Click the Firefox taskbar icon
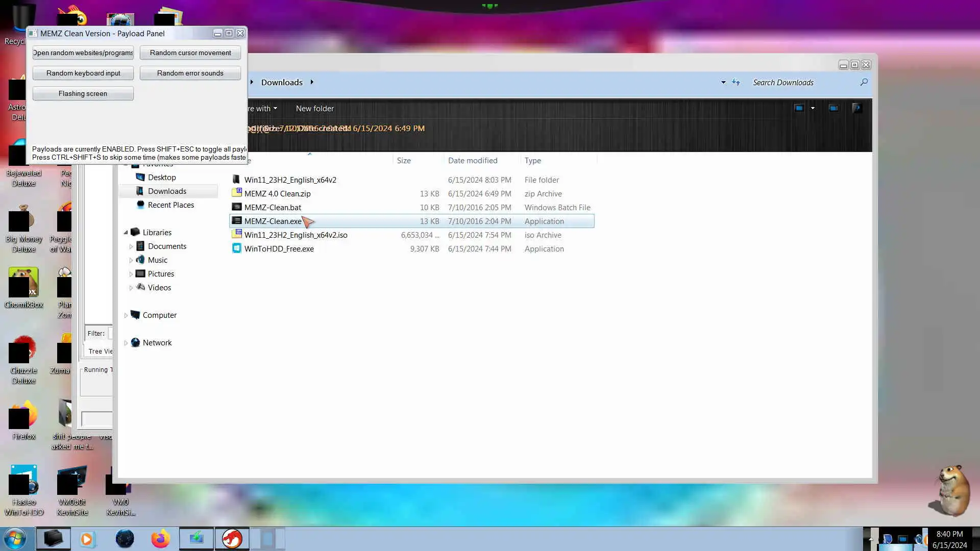 click(160, 539)
